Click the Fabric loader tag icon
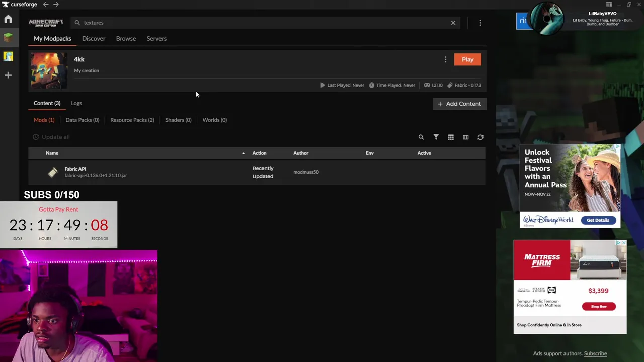 [450, 85]
